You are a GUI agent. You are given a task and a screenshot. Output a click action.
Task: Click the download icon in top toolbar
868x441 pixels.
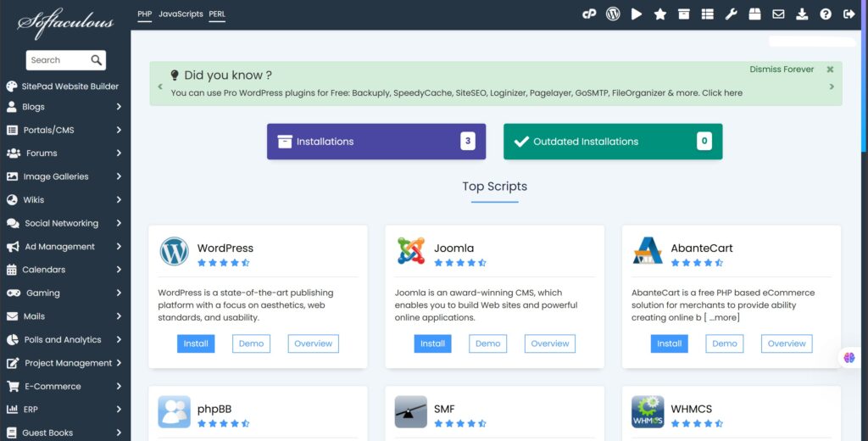click(x=802, y=14)
